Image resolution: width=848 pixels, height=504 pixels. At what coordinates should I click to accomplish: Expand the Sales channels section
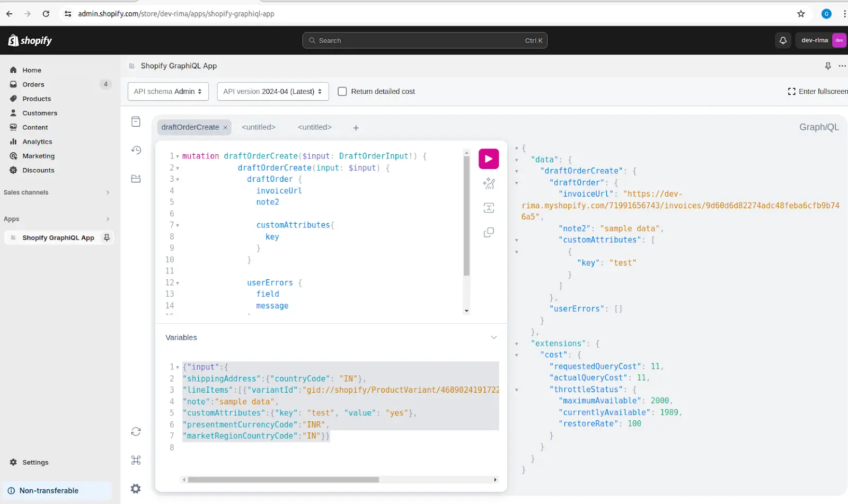(108, 192)
